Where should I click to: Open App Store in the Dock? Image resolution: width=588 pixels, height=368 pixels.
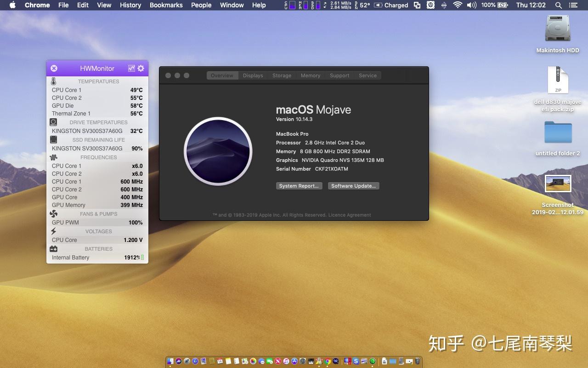294,361
